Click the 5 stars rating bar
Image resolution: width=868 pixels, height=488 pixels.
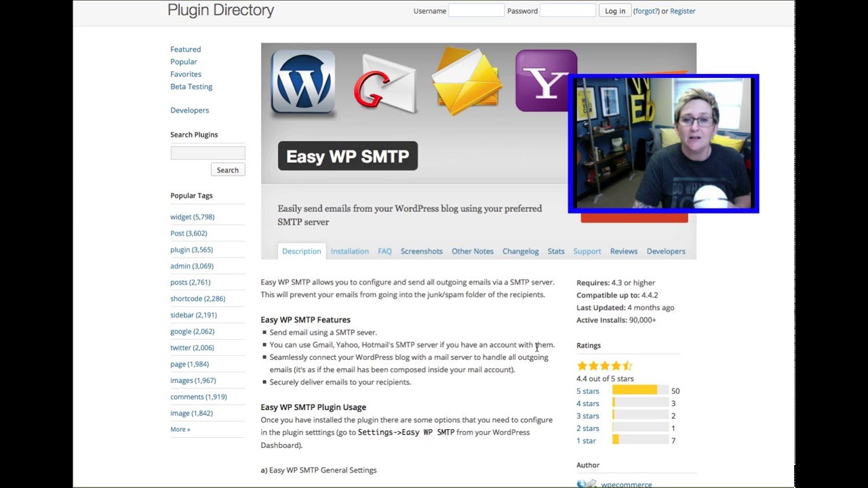pos(640,390)
